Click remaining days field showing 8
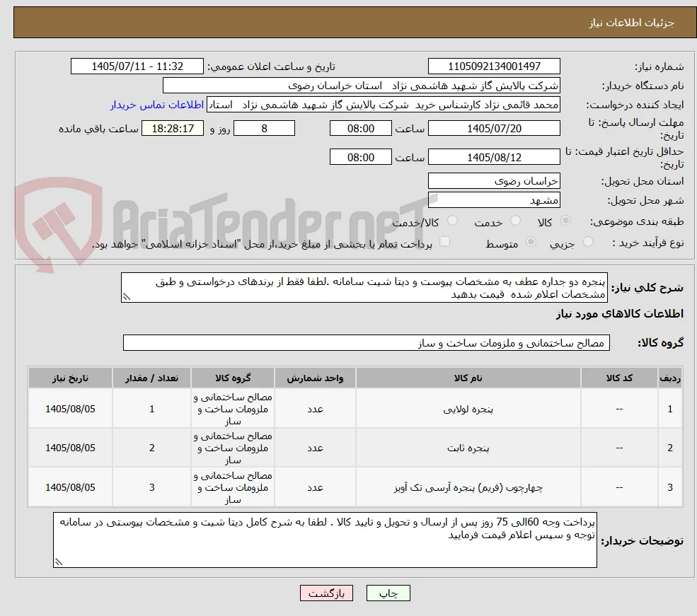Image resolution: width=697 pixels, height=616 pixels. (264, 128)
